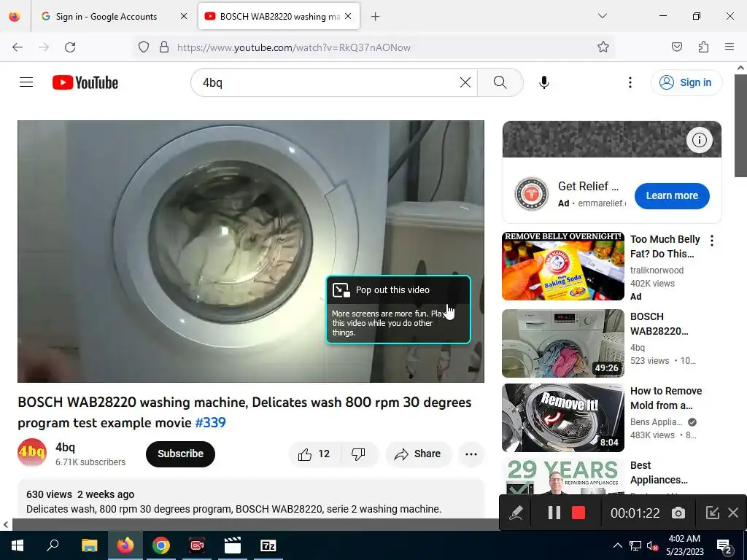Open Google Chrome from taskbar
The height and width of the screenshot is (560, 747).
point(161,545)
